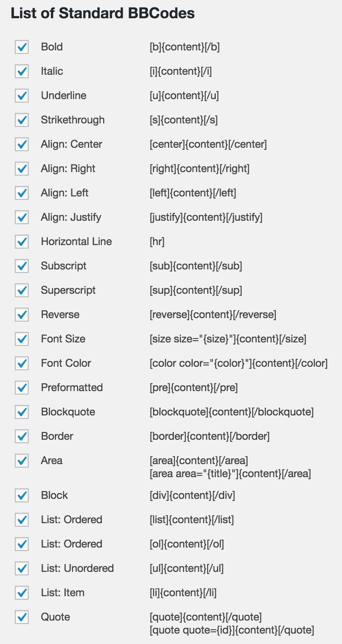
Task: Toggle the Underline checkbox
Action: pyautogui.click(x=22, y=96)
